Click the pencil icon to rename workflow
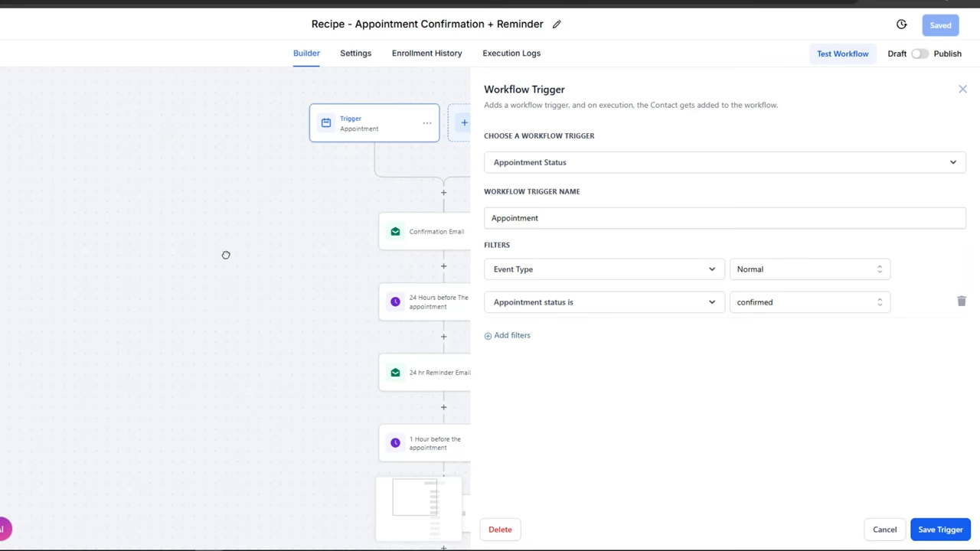The height and width of the screenshot is (551, 980). pyautogui.click(x=557, y=24)
